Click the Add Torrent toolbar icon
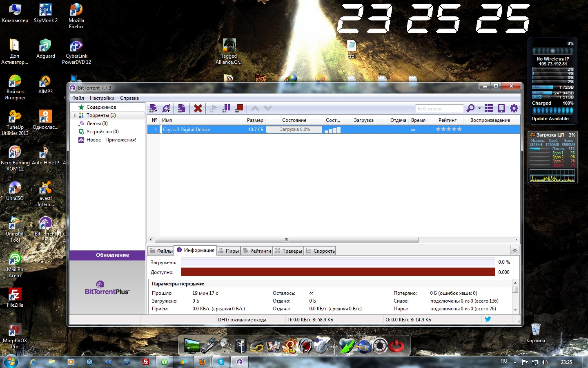The width and height of the screenshot is (588, 368). 153,108
